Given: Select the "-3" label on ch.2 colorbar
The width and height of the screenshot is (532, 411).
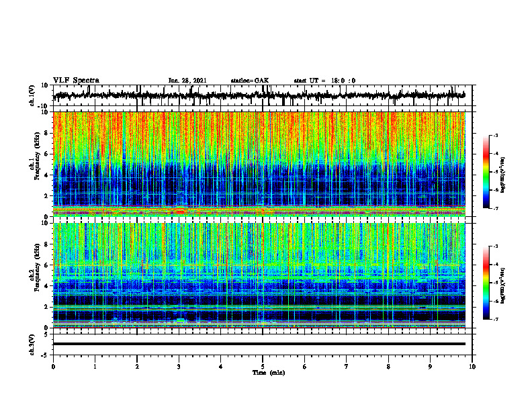Looking at the screenshot, I should click(x=495, y=246).
